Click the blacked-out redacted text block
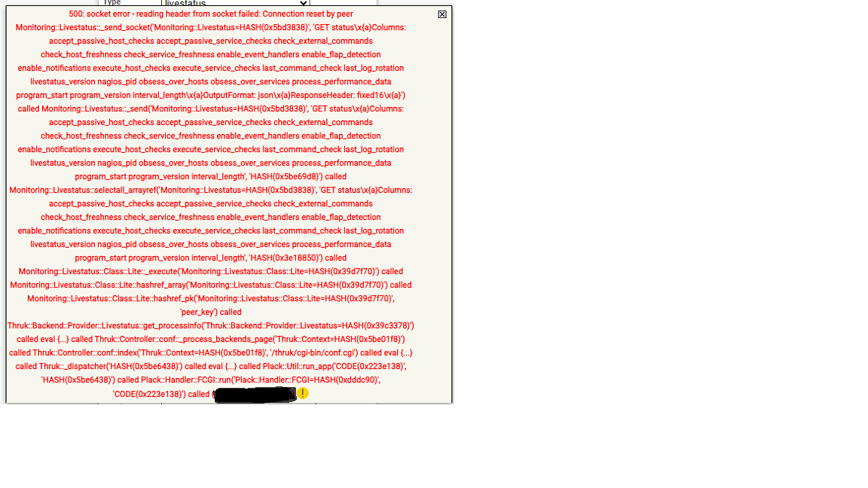This screenshot has height=488, width=868. (x=255, y=395)
